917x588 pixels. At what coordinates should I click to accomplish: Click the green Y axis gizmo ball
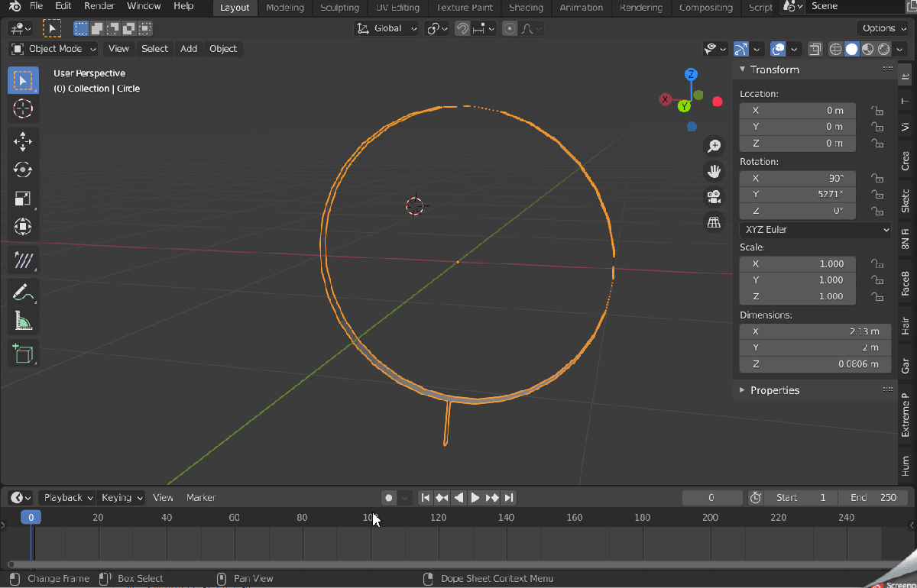click(x=685, y=106)
